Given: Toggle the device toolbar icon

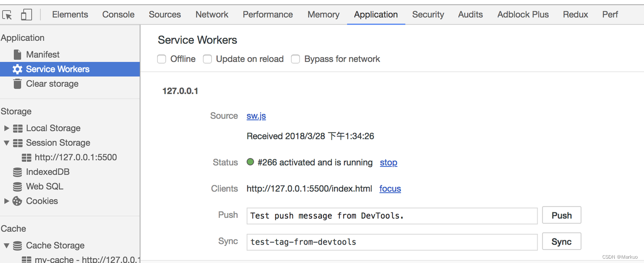Looking at the screenshot, I should coord(27,15).
